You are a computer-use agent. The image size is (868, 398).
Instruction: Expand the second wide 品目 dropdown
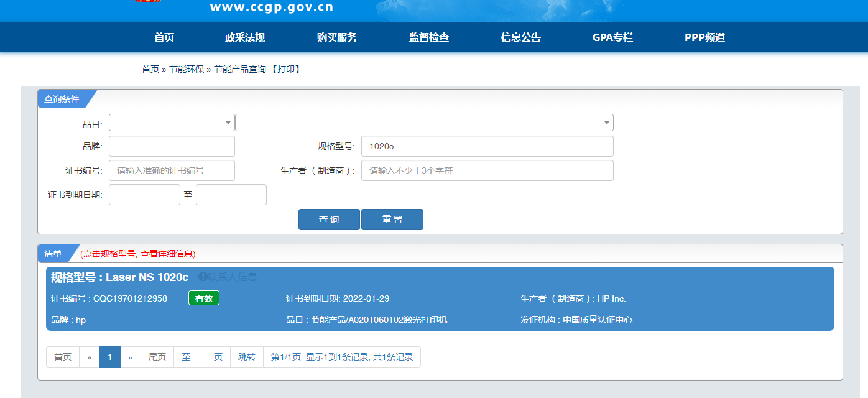pos(424,123)
